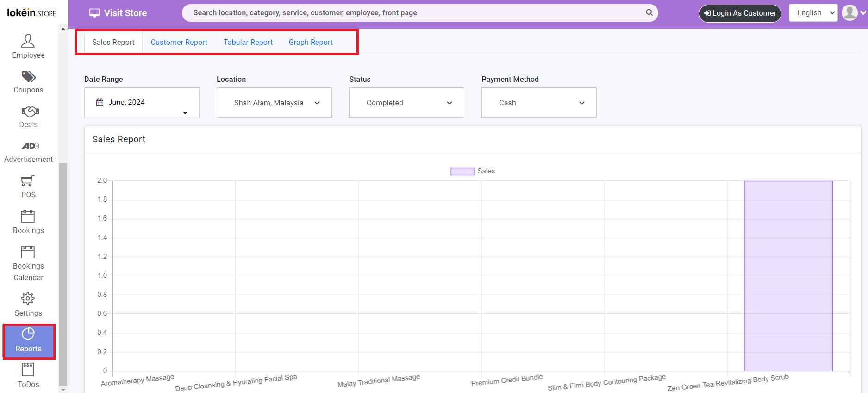Open the ToDos icon
Screen dimensions: 868x393
(28, 369)
